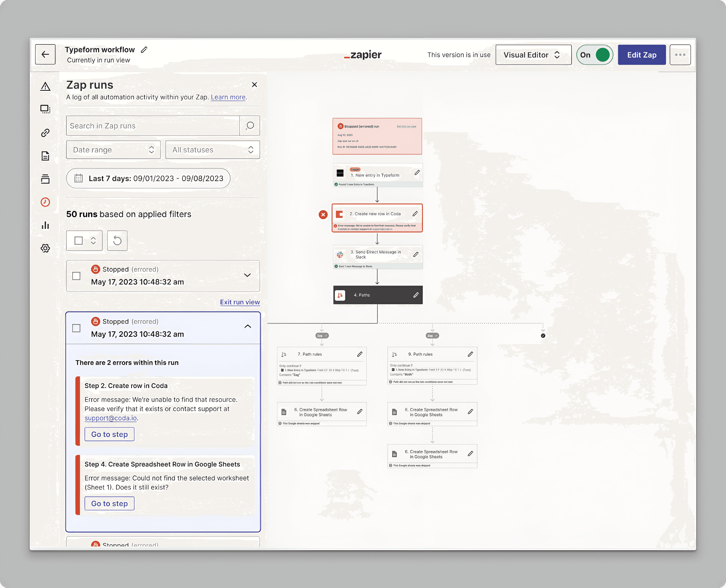The height and width of the screenshot is (588, 726).
Task: Open the All statuses dropdown
Action: (x=212, y=150)
